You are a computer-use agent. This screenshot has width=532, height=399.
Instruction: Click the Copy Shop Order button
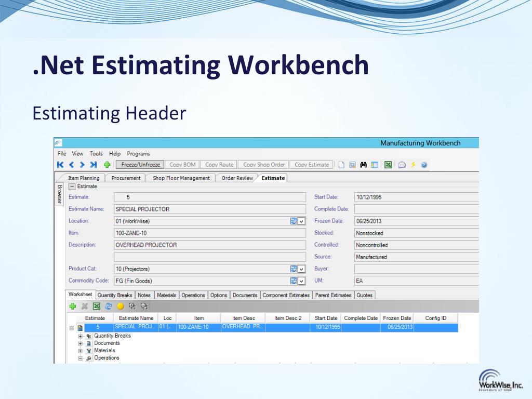(x=263, y=165)
